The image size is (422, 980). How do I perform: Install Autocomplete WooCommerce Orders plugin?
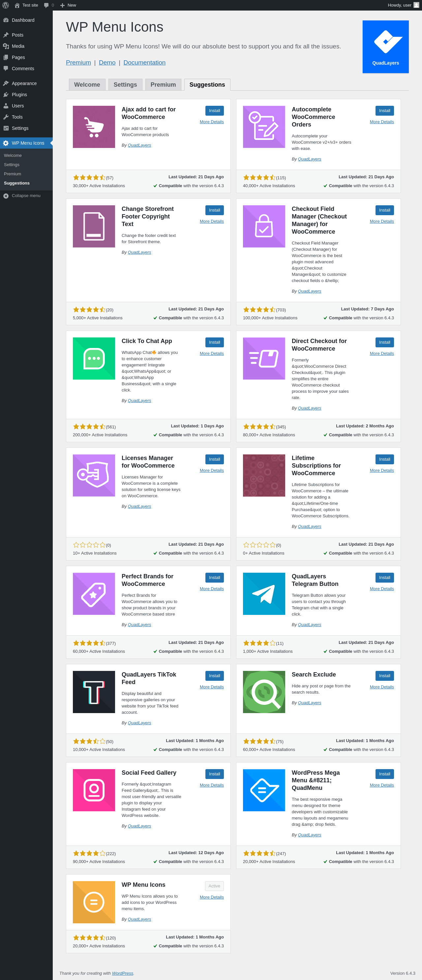click(x=385, y=111)
